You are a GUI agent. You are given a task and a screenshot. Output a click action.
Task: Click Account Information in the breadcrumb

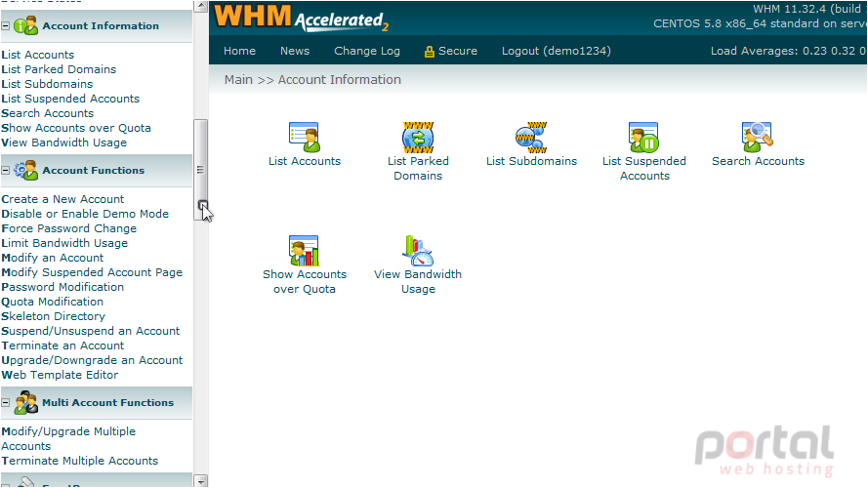(x=340, y=80)
